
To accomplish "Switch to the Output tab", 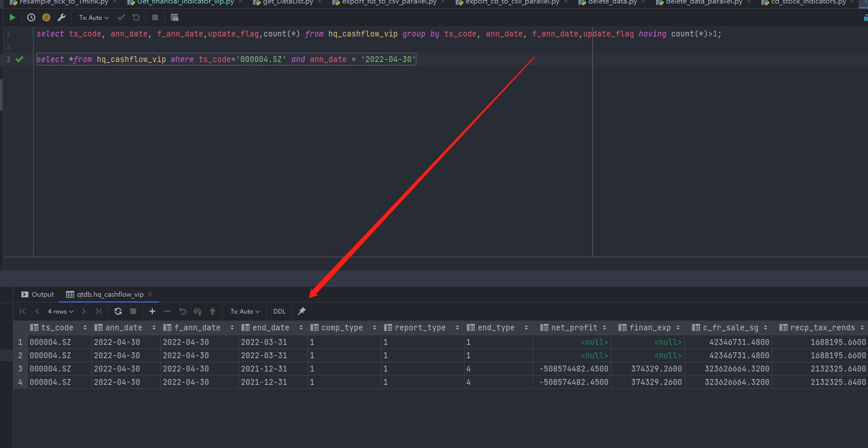I will pyautogui.click(x=38, y=294).
